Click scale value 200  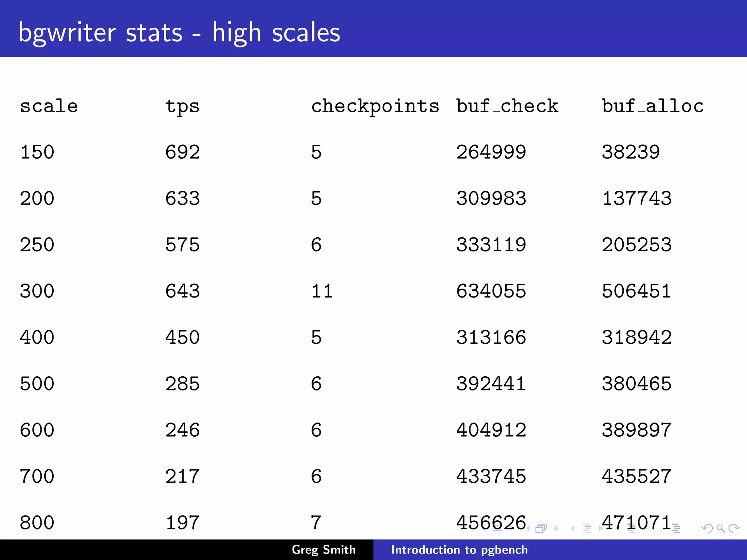click(37, 198)
